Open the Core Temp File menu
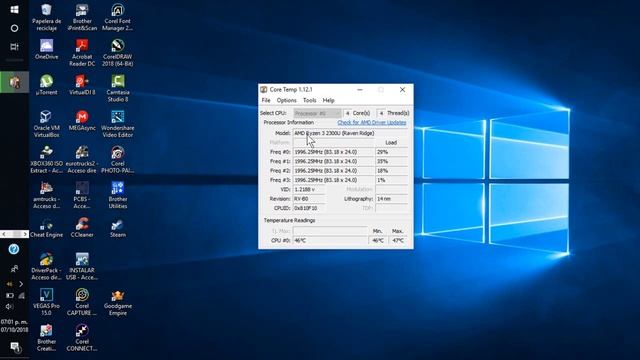 [266, 100]
